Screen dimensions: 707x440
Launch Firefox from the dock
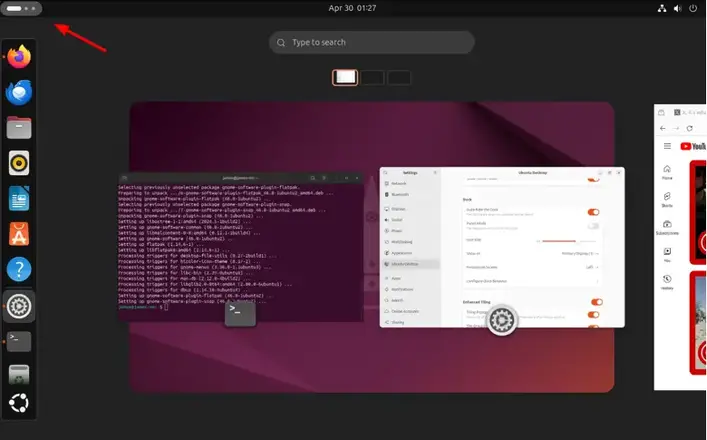[x=19, y=57]
